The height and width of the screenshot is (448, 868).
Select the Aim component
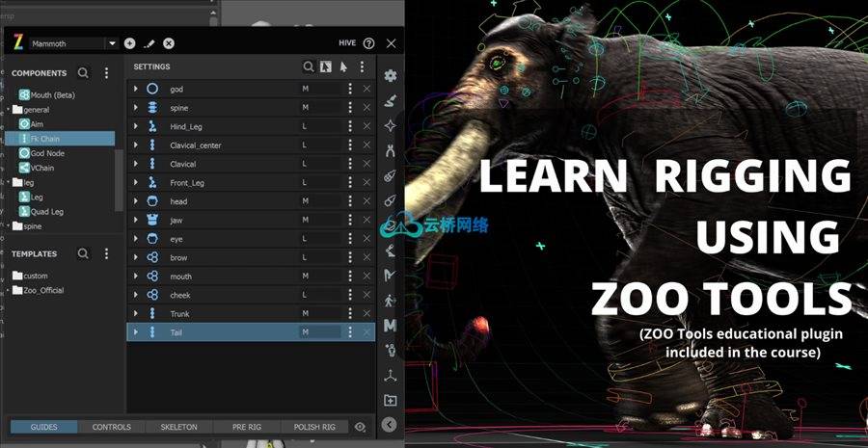point(31,124)
